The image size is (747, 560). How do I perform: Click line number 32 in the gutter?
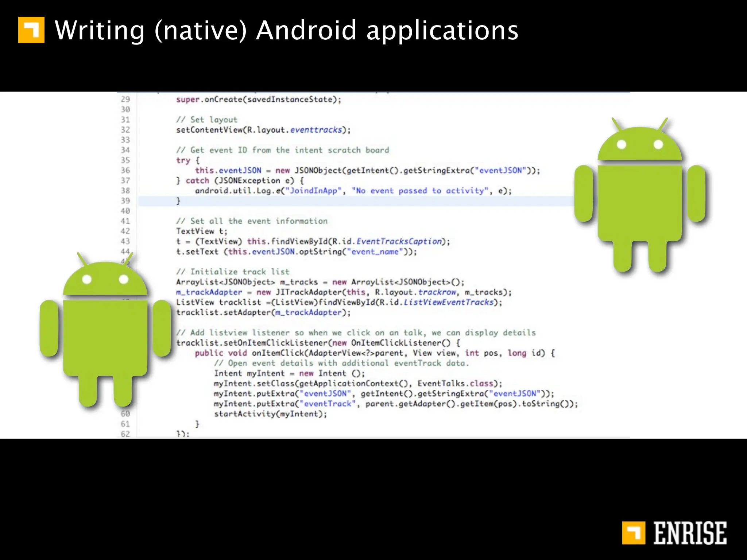pos(125,130)
